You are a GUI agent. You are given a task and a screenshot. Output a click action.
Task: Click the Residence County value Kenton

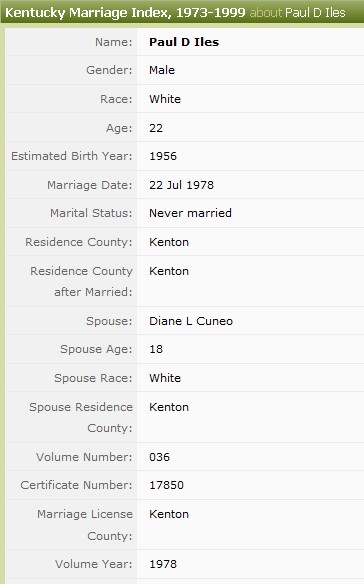[169, 242]
